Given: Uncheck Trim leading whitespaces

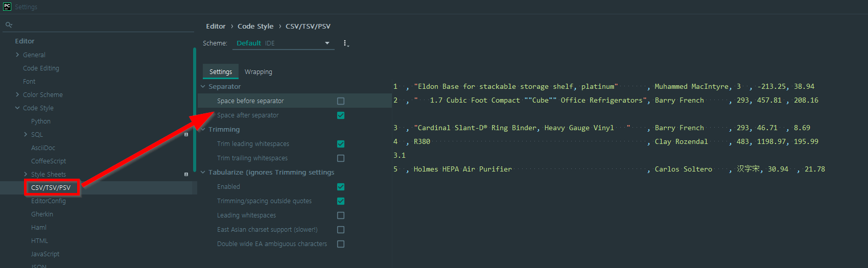Looking at the screenshot, I should coord(341,144).
